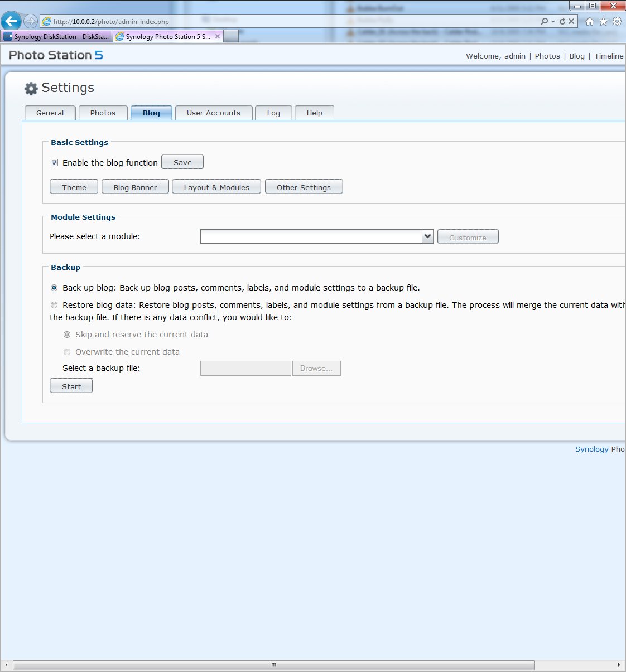Screen dimensions: 626x672
Task: Click the favorites star icon
Action: pyautogui.click(x=603, y=21)
